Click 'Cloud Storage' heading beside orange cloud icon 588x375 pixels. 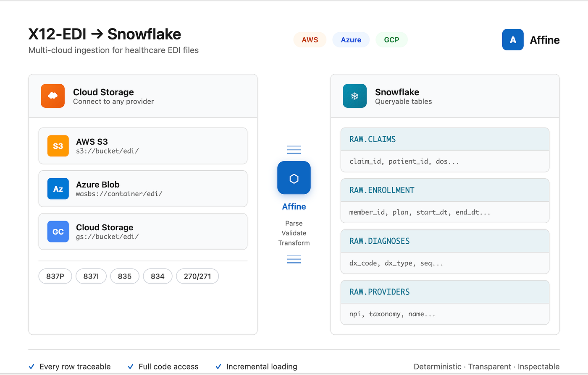103,92
